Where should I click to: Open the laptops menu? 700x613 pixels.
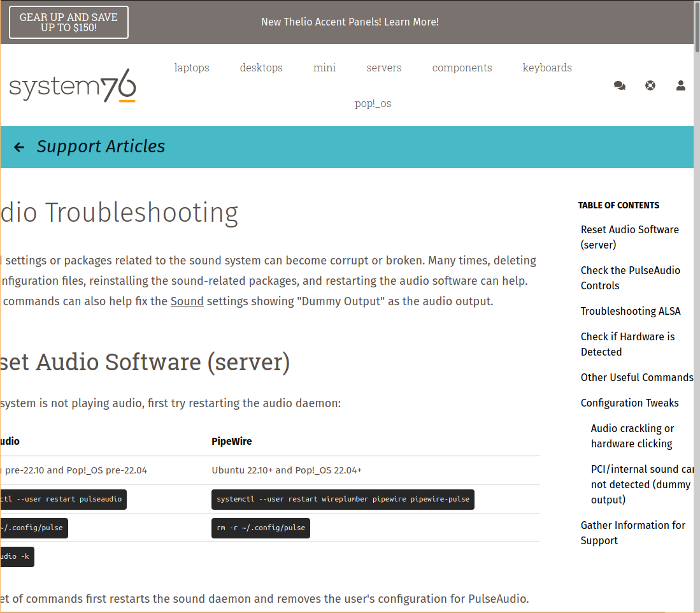191,68
